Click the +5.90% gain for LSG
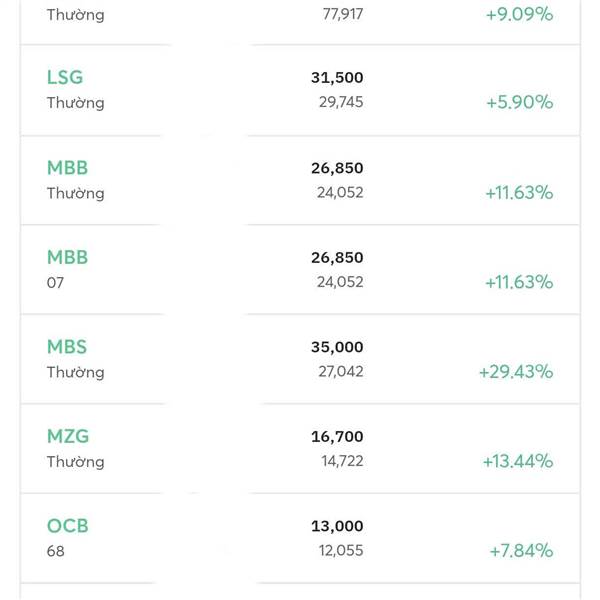 point(520,103)
